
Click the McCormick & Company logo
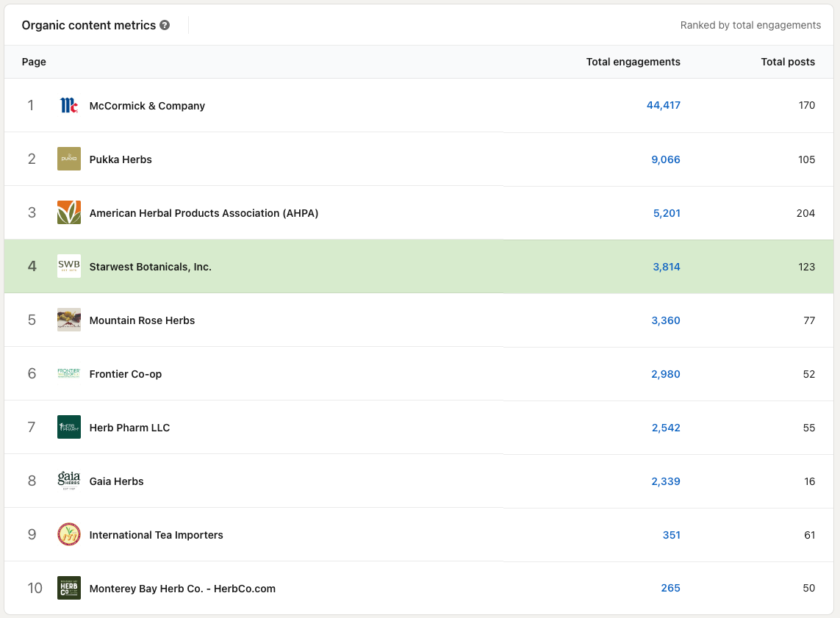tap(69, 105)
